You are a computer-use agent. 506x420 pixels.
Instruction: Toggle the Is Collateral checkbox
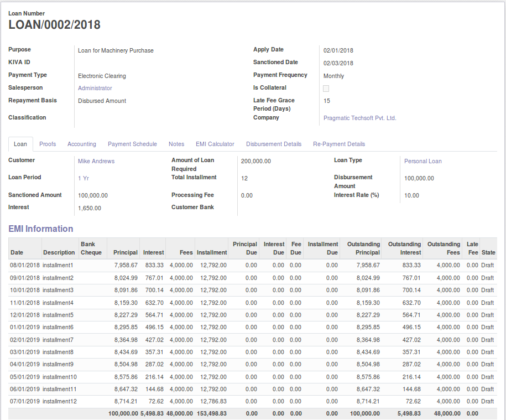[x=326, y=89]
